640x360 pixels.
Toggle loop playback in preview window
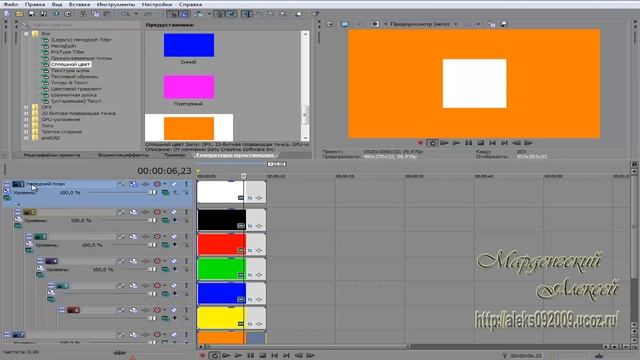point(432,143)
